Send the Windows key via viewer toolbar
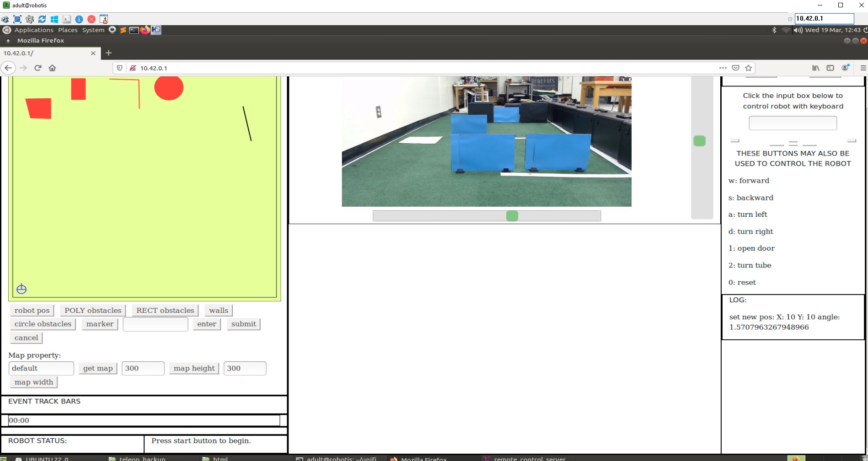This screenshot has height=461, width=868. click(x=54, y=19)
